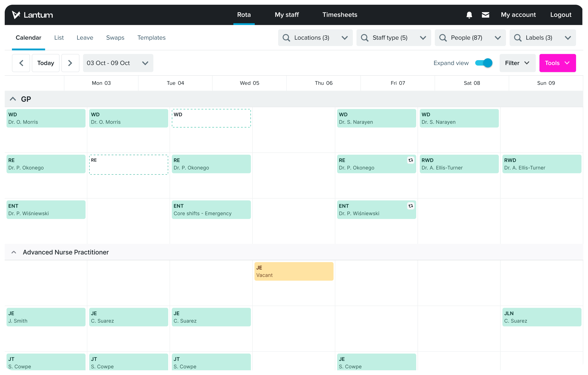Go to next week arrow

tap(70, 63)
